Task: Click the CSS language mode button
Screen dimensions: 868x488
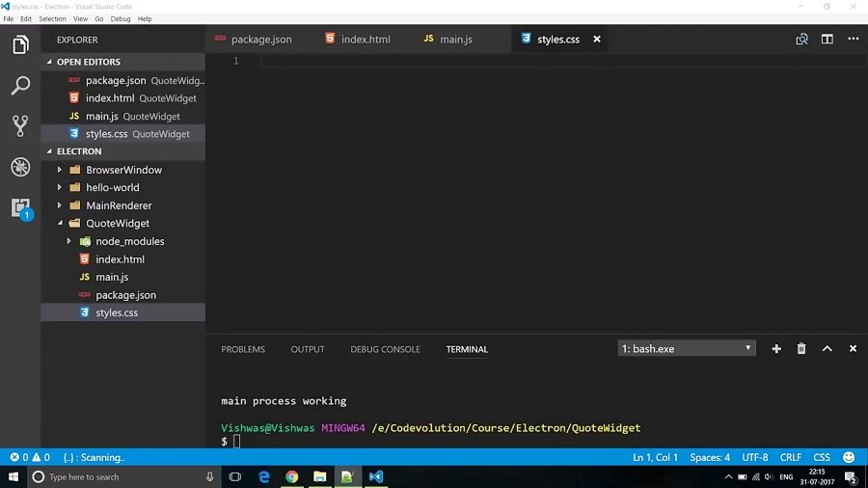Action: pos(822,457)
